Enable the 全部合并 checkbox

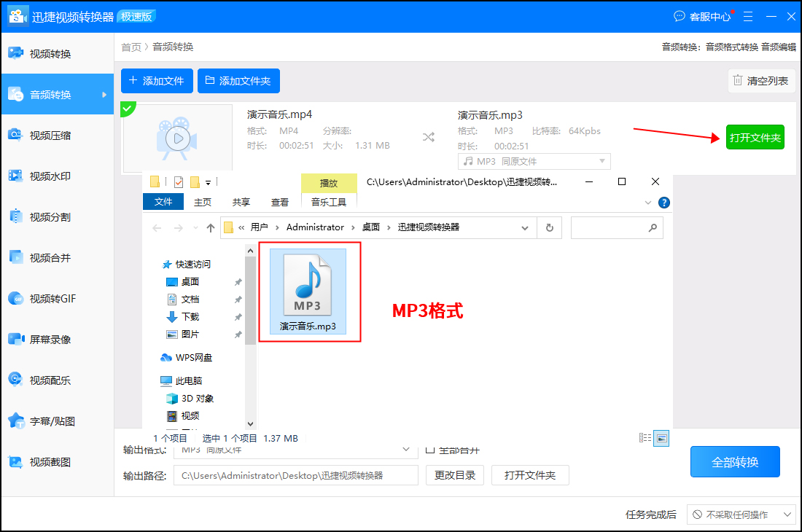pyautogui.click(x=429, y=450)
